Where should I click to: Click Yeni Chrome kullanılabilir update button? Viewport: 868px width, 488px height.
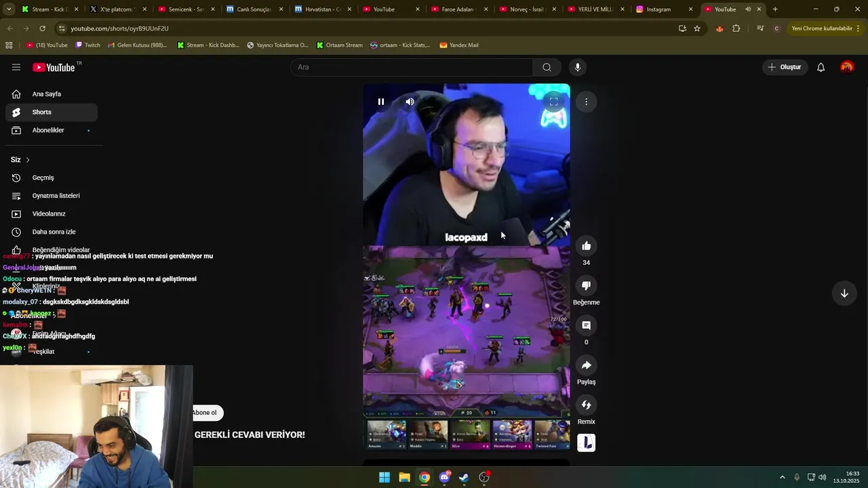pyautogui.click(x=826, y=28)
